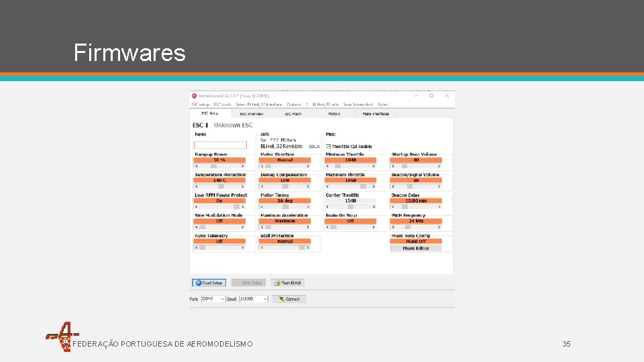Click the Startup Beep Volume slider thumb
Viewport: 644px width, 362px height.
(405, 166)
